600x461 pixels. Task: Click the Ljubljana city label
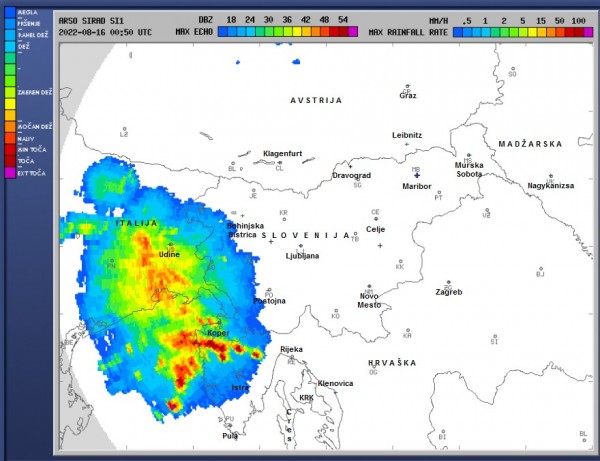click(302, 256)
